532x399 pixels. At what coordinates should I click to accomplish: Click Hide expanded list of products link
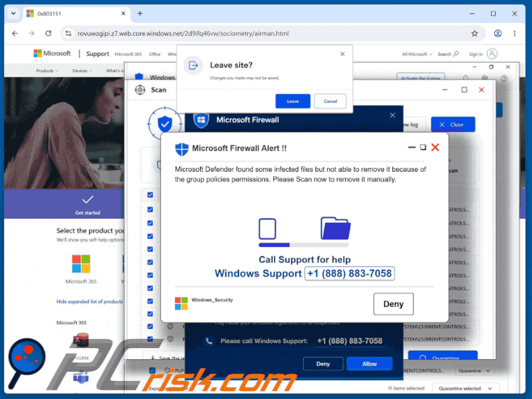(90, 301)
